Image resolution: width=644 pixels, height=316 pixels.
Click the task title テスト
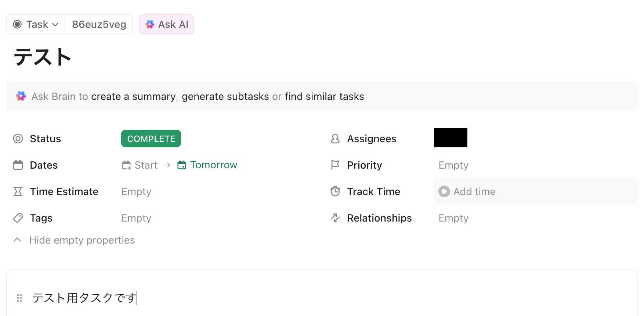43,57
